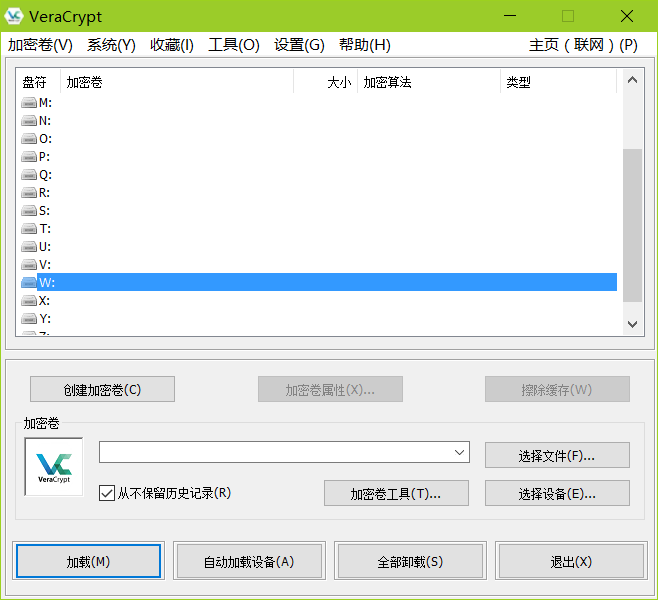Toggle 从不保留历史记录 checkbox

(107, 493)
